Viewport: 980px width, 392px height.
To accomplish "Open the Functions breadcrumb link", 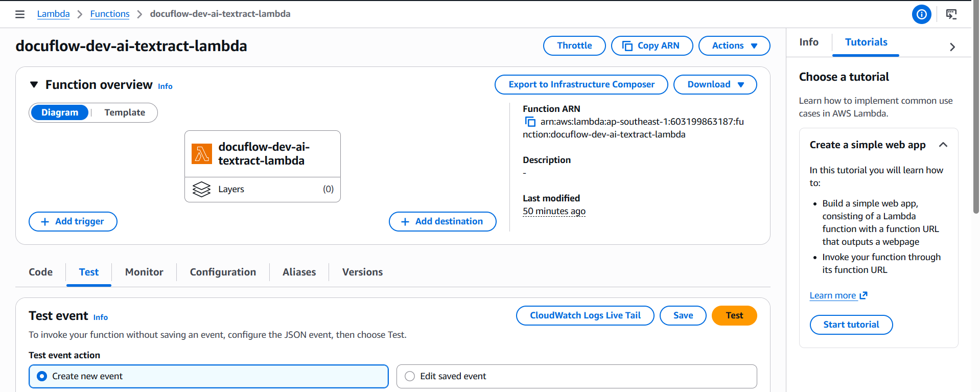I will 110,14.
